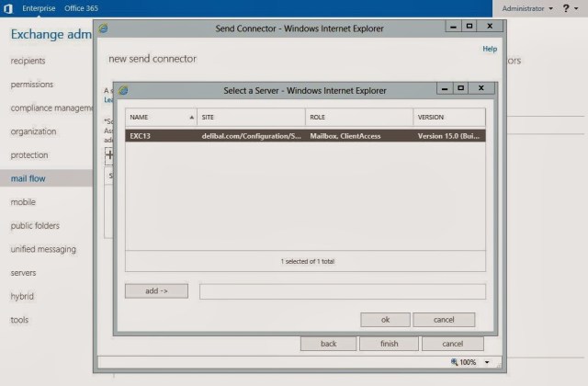Open the 100% zoom level dropdown arrow

click(x=487, y=362)
